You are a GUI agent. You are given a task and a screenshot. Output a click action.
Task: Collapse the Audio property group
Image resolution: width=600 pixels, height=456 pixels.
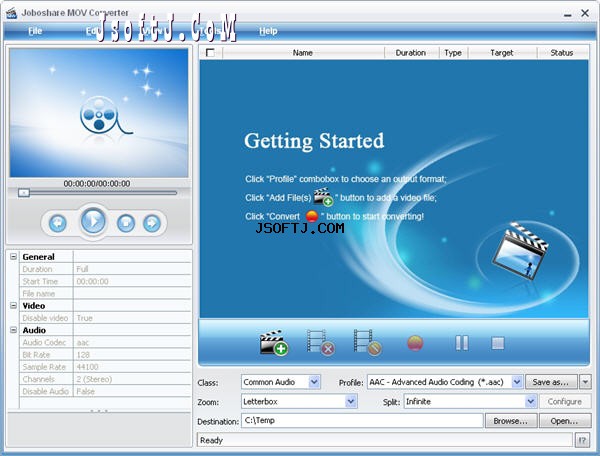(x=13, y=330)
